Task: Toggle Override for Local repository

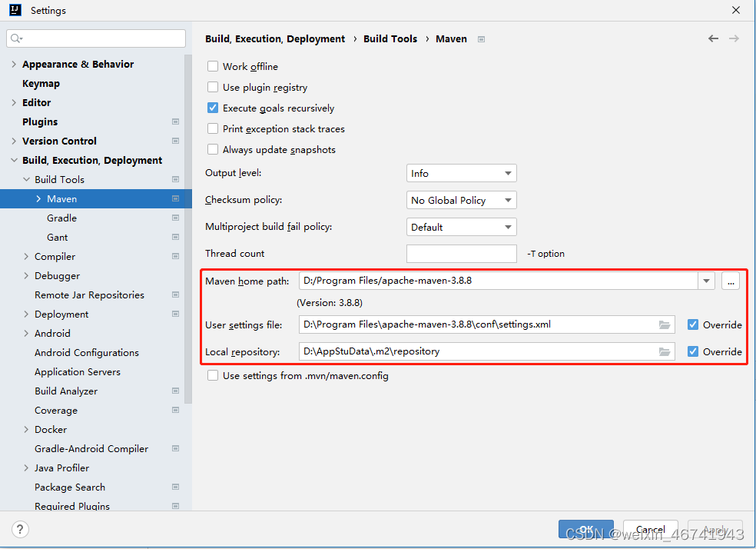Action: point(693,351)
